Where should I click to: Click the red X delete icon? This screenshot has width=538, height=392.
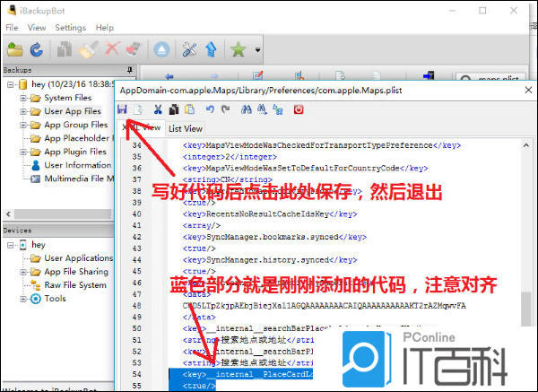pos(113,49)
